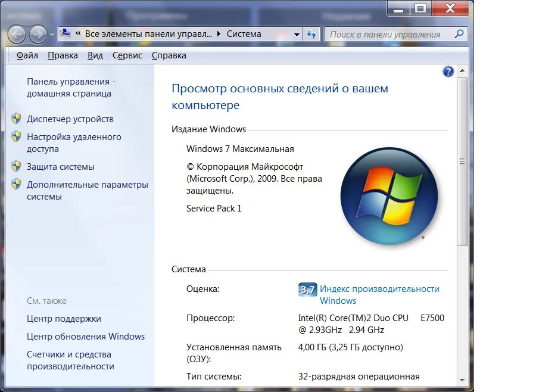Click the double chevron in address bar

(78, 33)
